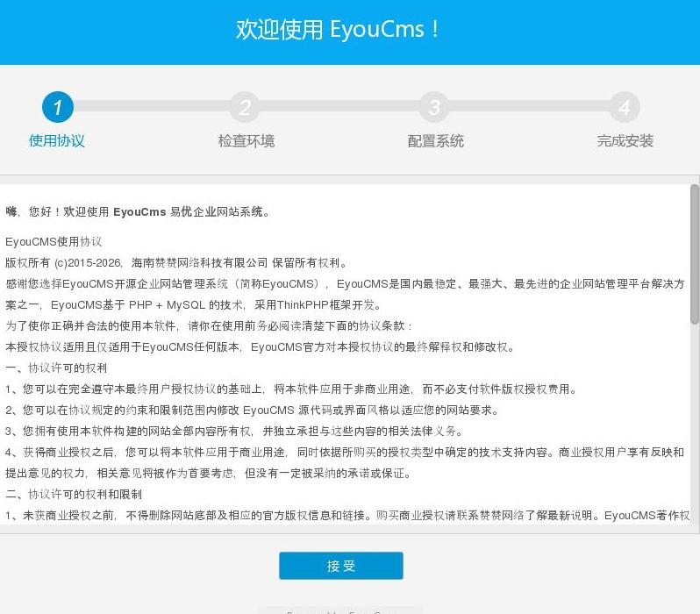Click the copyright line 版权所有 (c)2015-2026

176,262
